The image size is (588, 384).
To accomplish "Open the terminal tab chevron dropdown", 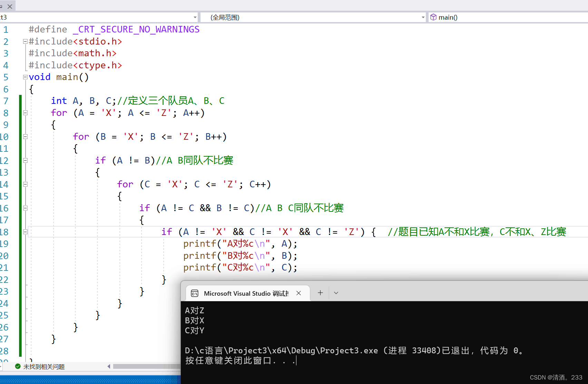I will (336, 293).
